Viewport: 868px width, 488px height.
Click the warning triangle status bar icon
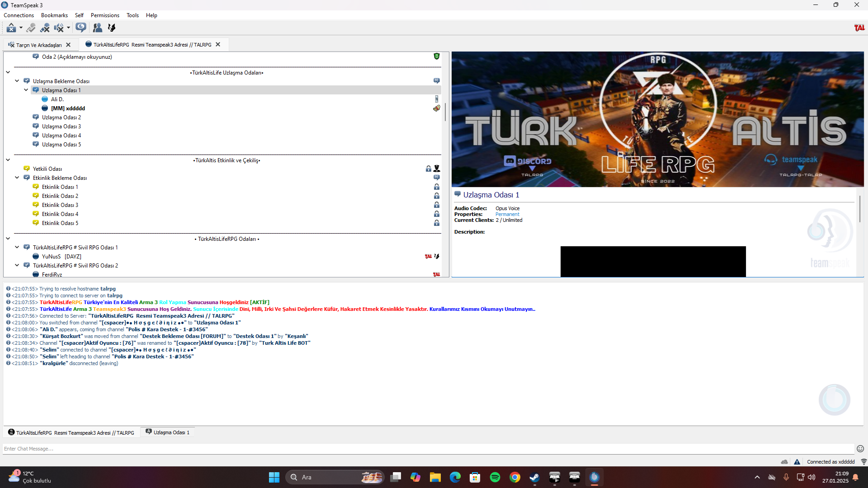click(x=797, y=462)
